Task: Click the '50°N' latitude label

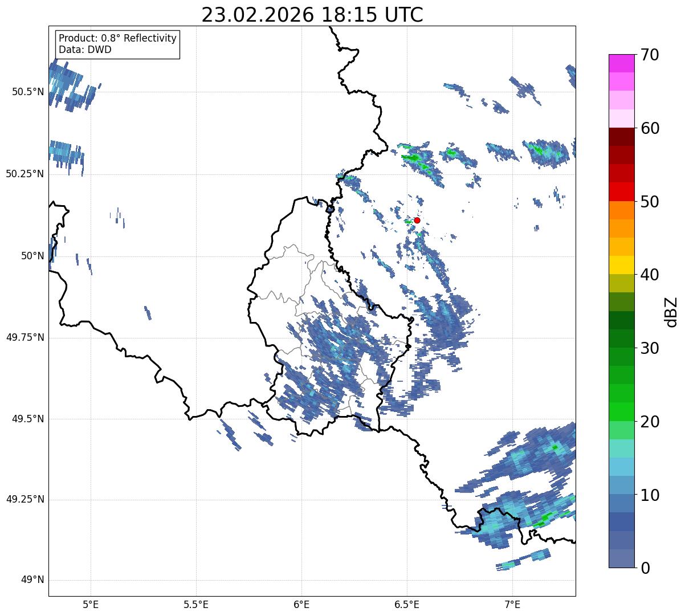Action: click(32, 256)
